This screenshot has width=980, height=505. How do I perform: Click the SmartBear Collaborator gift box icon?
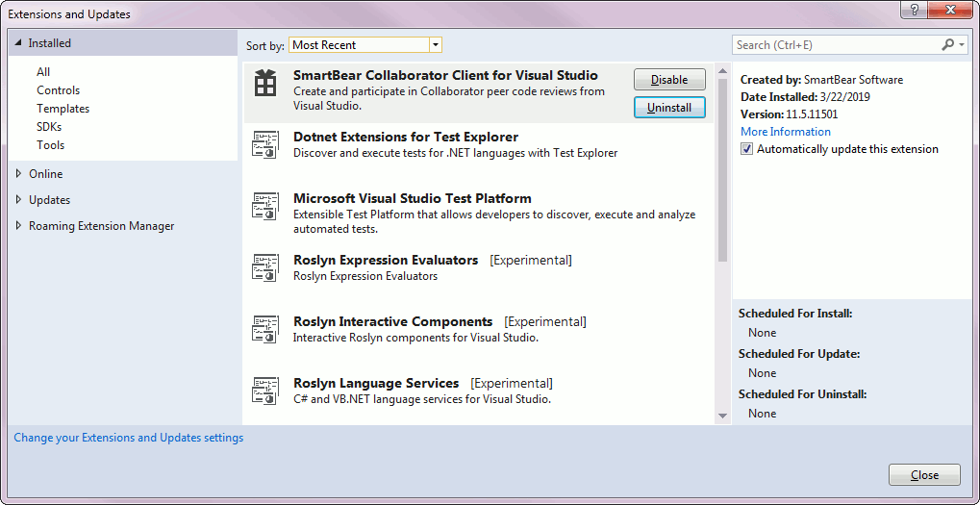pos(264,85)
